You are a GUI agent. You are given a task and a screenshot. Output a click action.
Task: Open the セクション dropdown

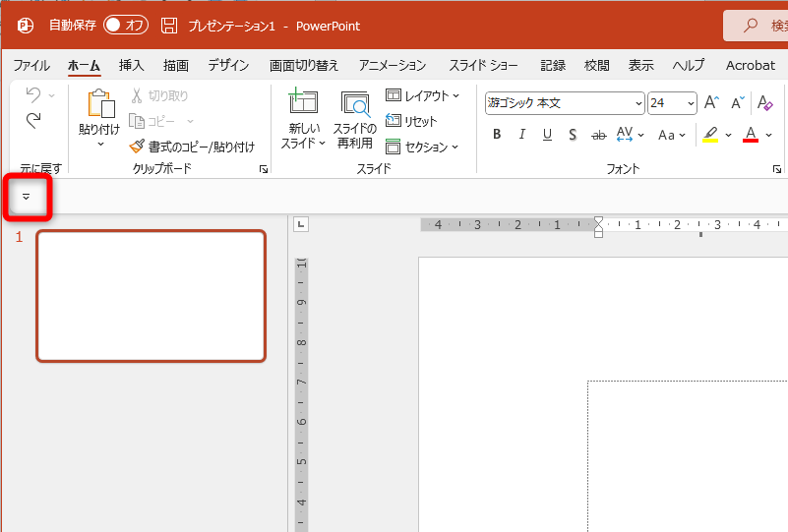[x=422, y=147]
